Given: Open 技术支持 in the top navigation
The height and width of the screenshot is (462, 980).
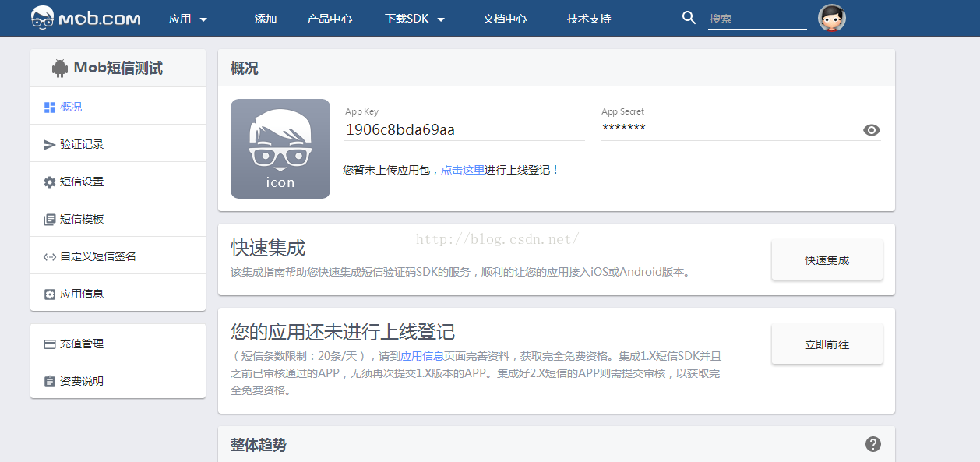Looking at the screenshot, I should point(589,19).
